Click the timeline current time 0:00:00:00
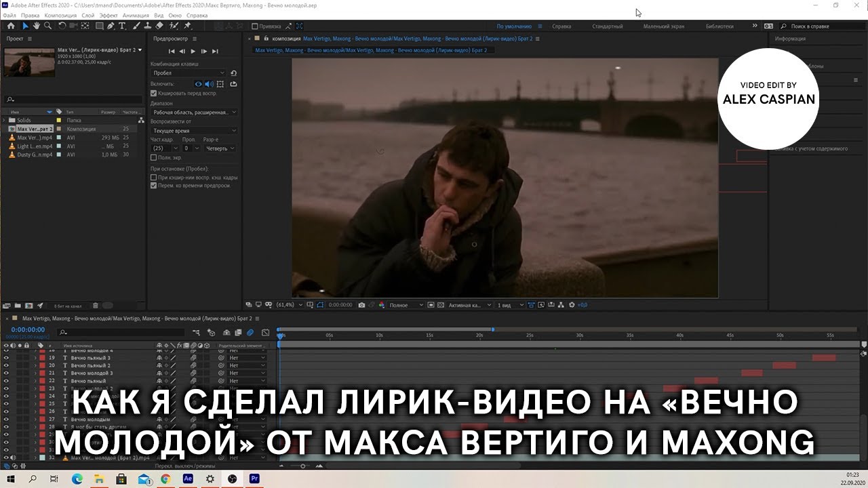The width and height of the screenshot is (868, 488). (x=27, y=329)
